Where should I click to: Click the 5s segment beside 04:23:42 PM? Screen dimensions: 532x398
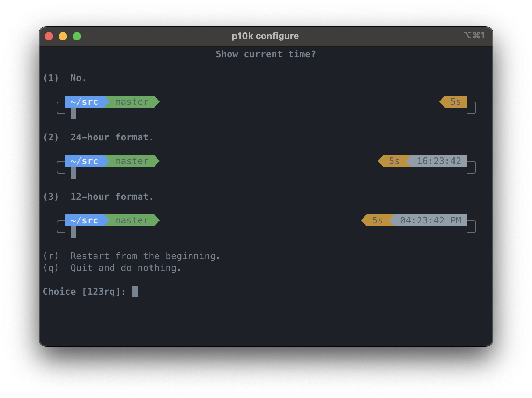point(377,220)
